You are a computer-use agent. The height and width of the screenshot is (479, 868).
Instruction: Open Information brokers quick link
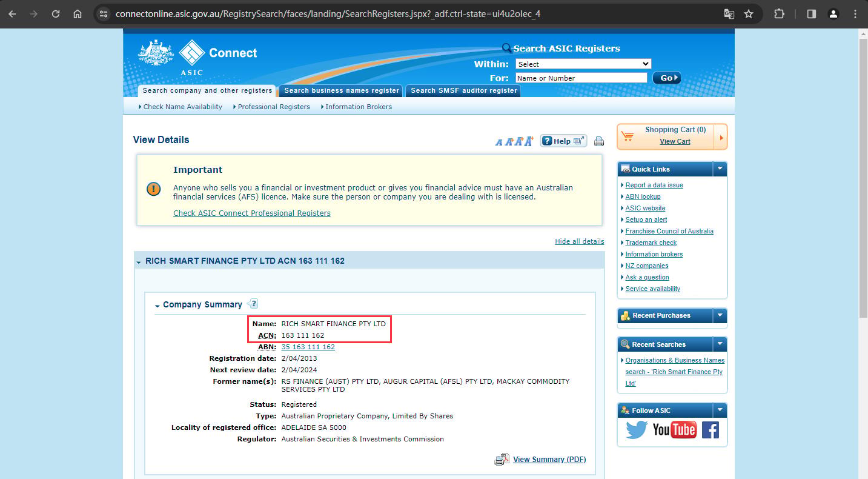coord(654,254)
